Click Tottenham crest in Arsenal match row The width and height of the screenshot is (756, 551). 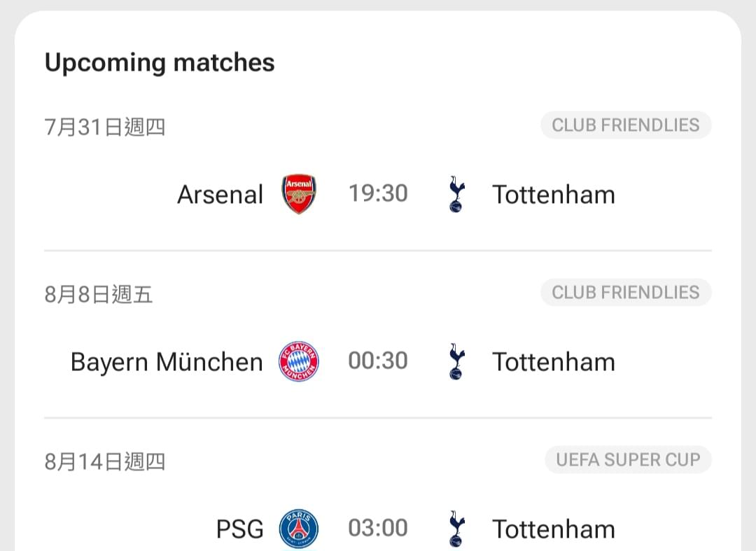tap(456, 194)
